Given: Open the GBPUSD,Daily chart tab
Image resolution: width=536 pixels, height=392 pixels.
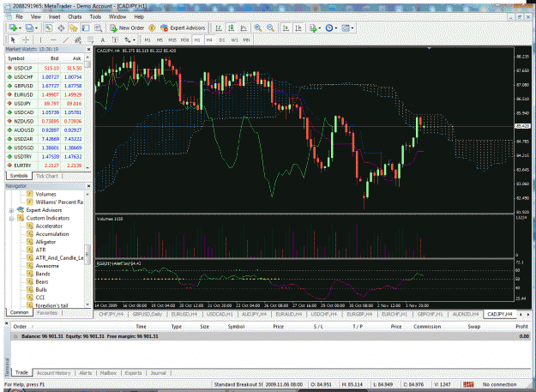Looking at the screenshot, I should pyautogui.click(x=148, y=314).
